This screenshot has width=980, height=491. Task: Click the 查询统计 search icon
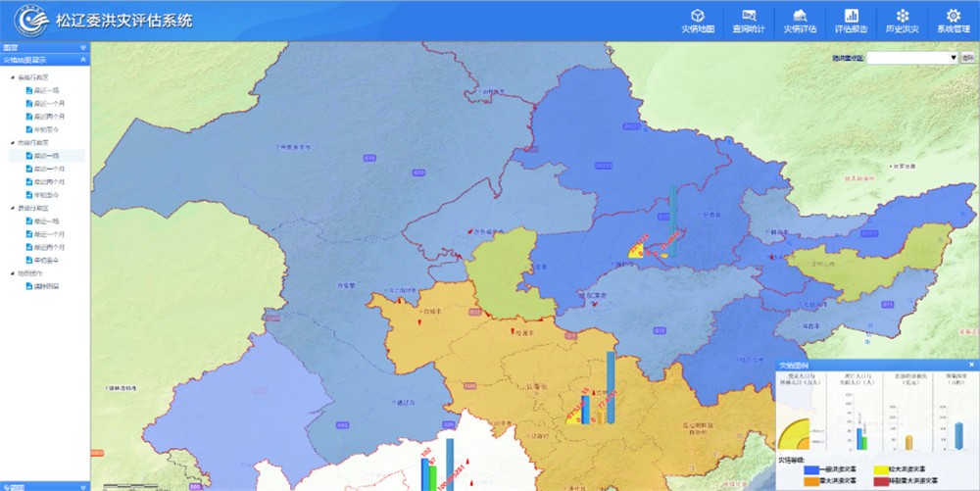(749, 16)
